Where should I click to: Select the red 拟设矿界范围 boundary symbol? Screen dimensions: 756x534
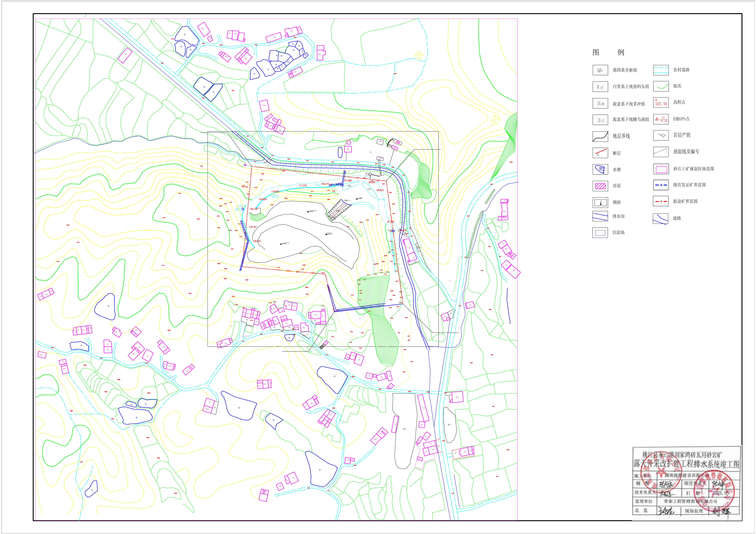click(661, 201)
